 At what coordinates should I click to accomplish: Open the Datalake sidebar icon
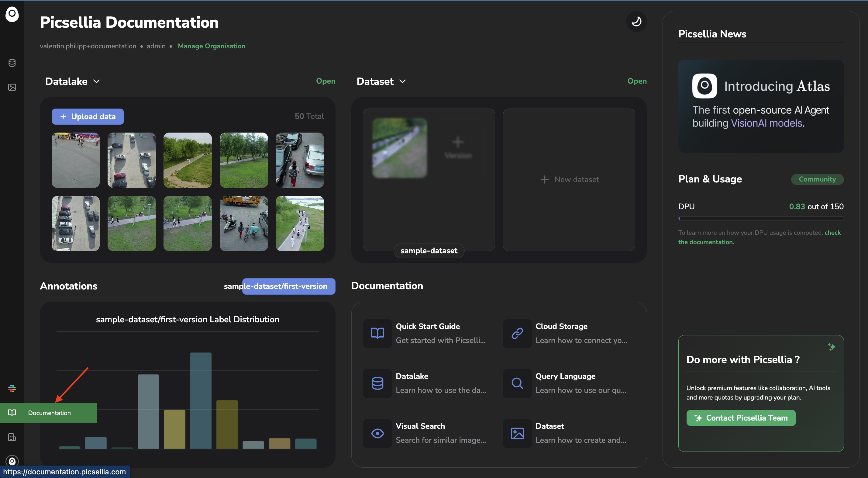(x=12, y=63)
